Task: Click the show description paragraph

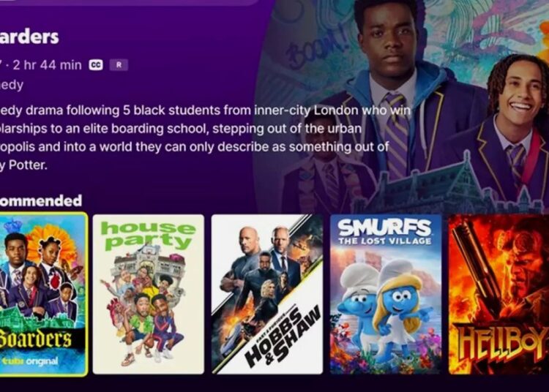Action: point(205,137)
